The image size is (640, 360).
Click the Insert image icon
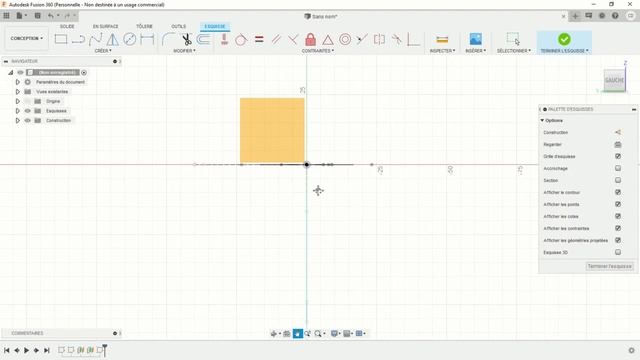[x=476, y=39]
